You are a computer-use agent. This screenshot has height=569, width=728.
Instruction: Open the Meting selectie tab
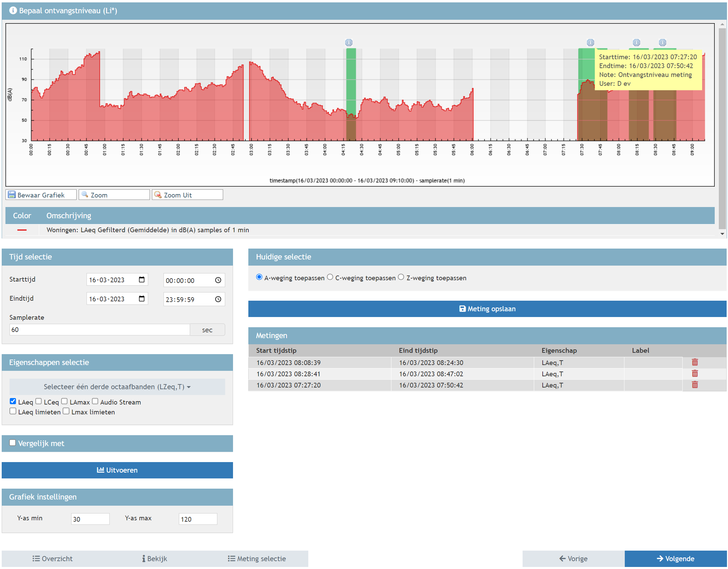[x=257, y=558]
